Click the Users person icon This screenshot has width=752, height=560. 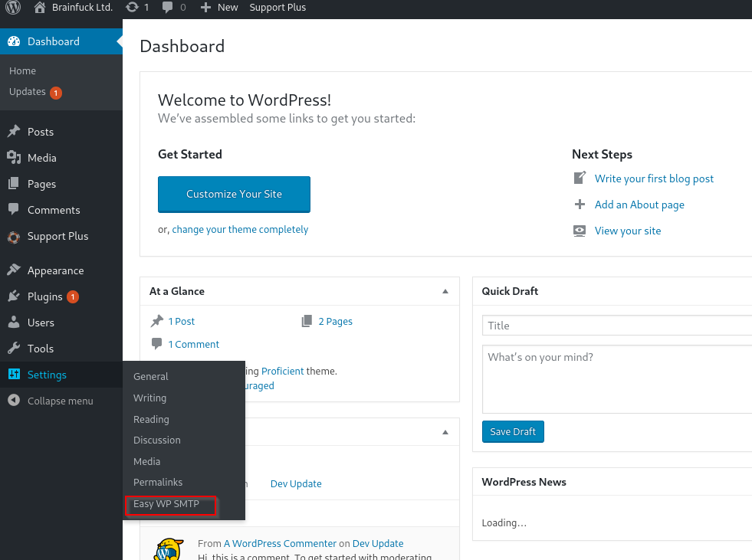pos(14,323)
